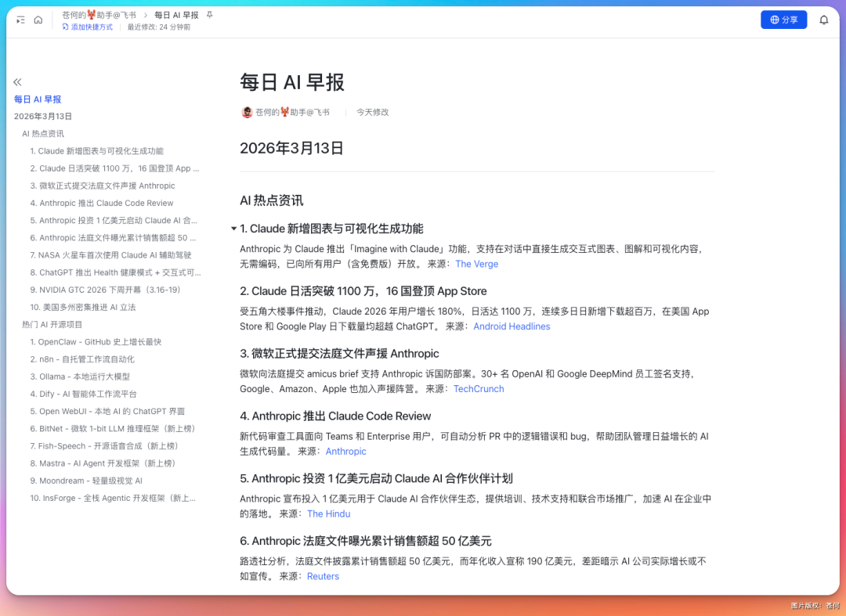Screen dimensions: 846x616
Task: Open the Reuters link
Action: click(x=324, y=576)
